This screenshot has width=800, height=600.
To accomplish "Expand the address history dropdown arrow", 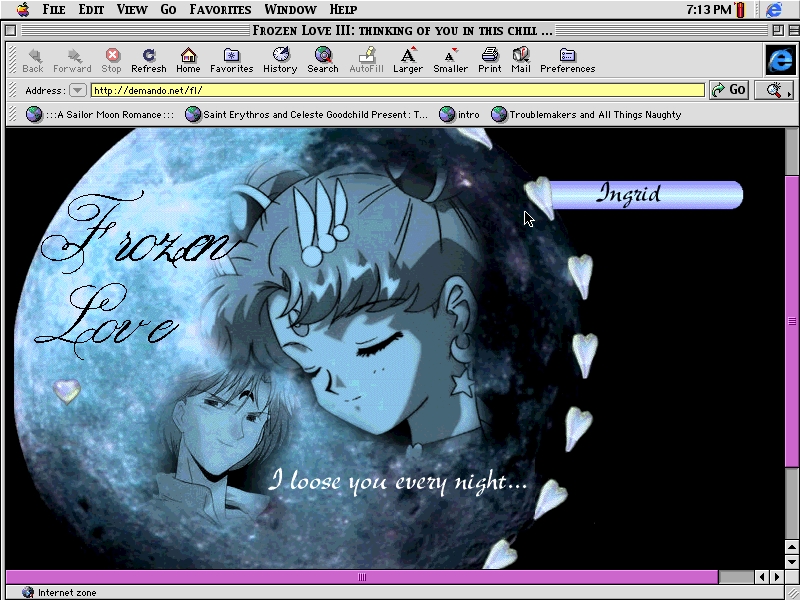I will click(77, 90).
